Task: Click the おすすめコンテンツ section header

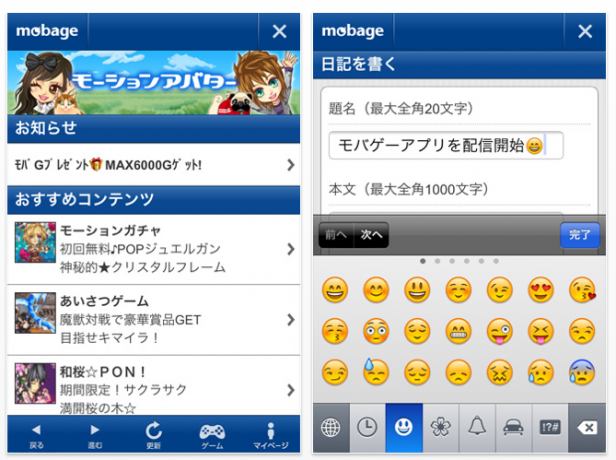Action: [154, 200]
